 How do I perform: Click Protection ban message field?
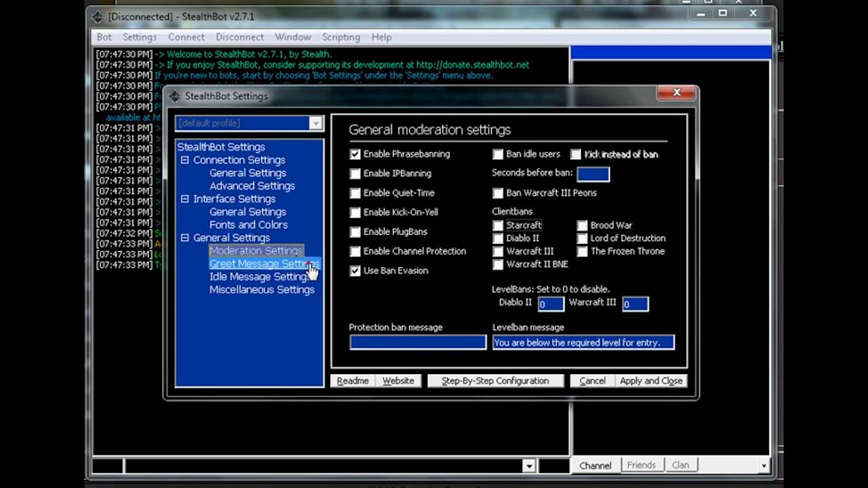click(x=418, y=343)
